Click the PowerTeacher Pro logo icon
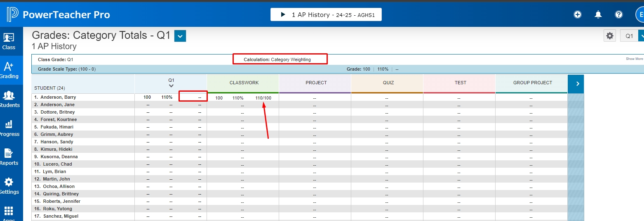644x221 pixels. (x=12, y=14)
